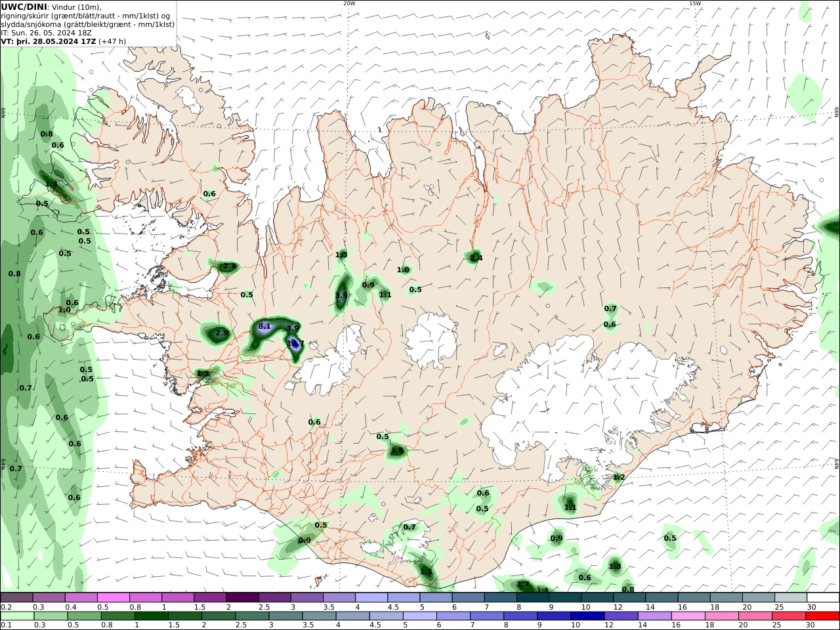
Task: Click the lightest green 0.1 swatch in the bottom legend
Action: [x=18, y=616]
